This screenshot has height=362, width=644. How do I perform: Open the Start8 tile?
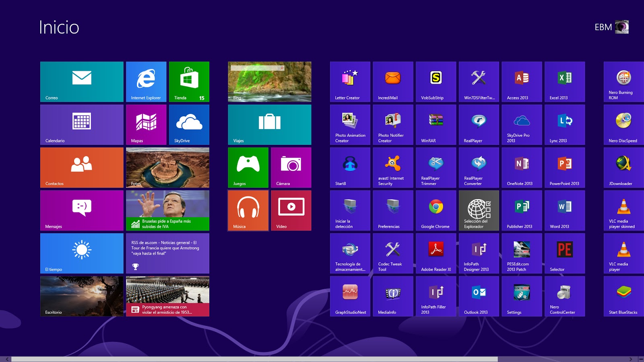(x=350, y=167)
